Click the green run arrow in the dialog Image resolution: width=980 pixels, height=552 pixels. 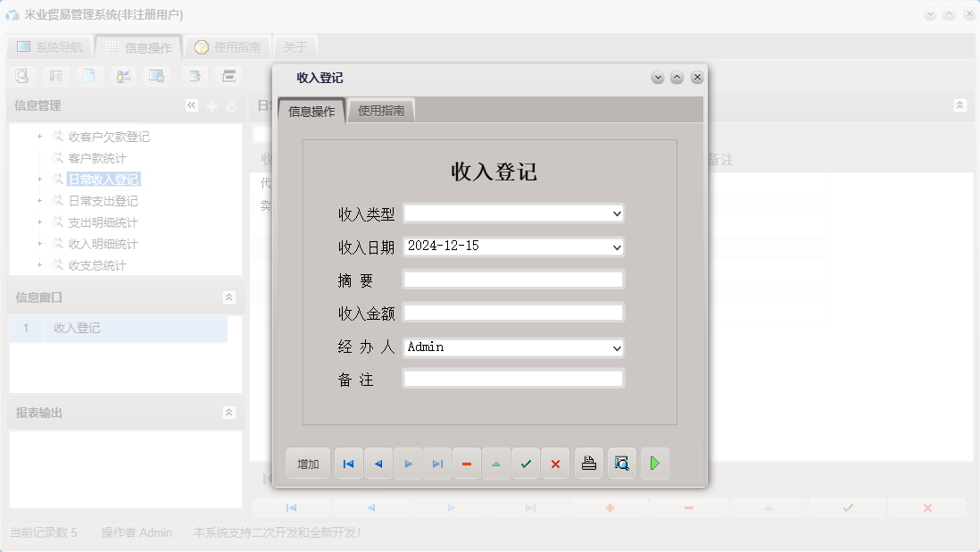pos(655,463)
